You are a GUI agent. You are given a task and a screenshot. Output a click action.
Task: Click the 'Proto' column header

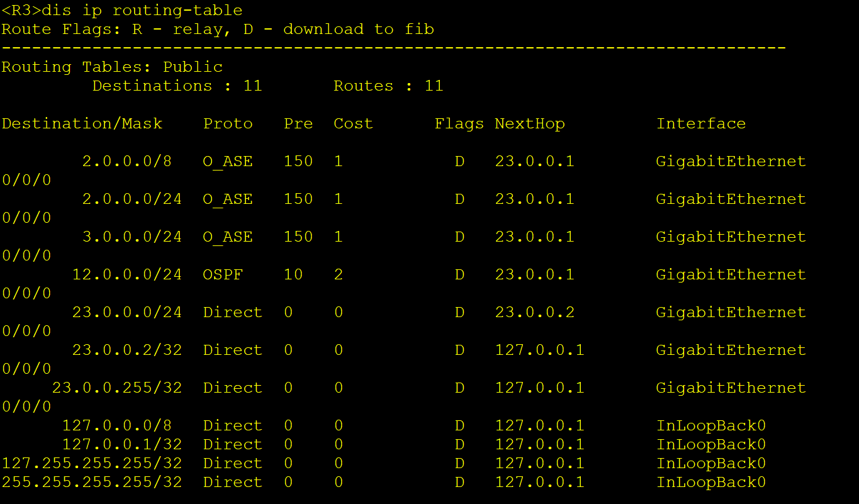[228, 124]
